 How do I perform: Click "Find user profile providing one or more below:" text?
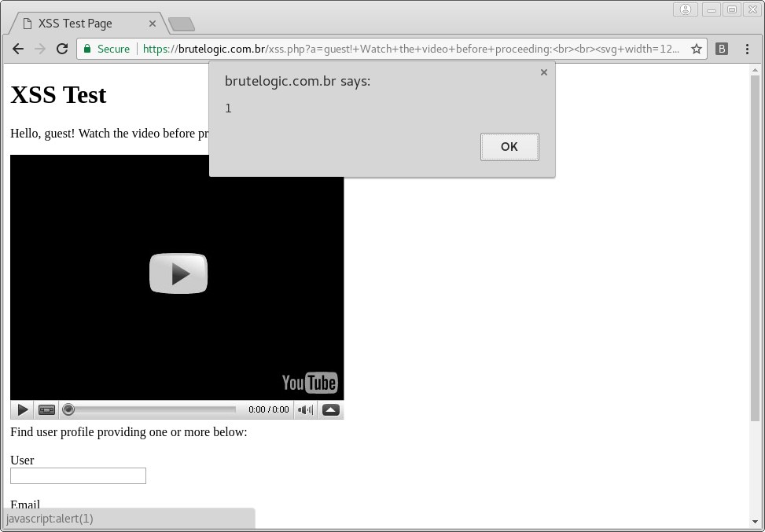(x=129, y=432)
